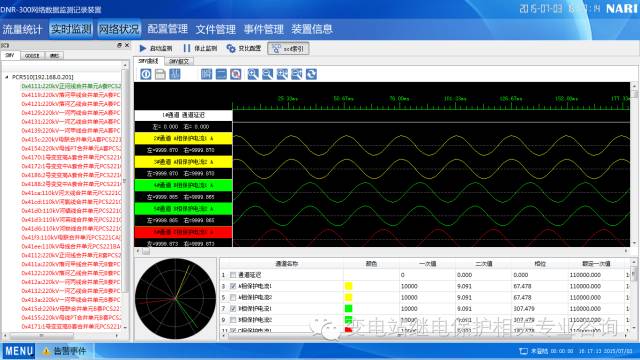Click the horizontal zoom-in magnifier icon
Image resolution: width=640 pixels, height=360 pixels.
click(282, 74)
